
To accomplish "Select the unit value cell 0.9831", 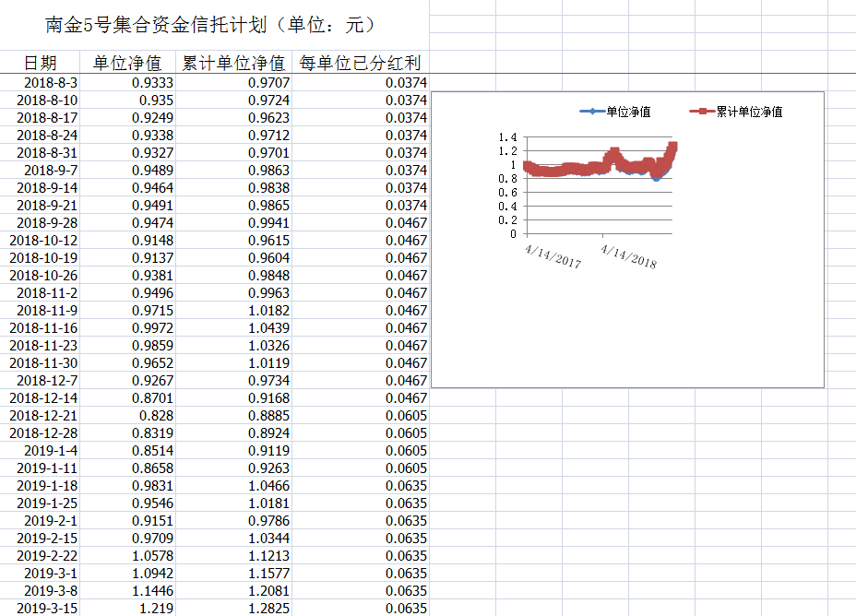I will 127,486.
